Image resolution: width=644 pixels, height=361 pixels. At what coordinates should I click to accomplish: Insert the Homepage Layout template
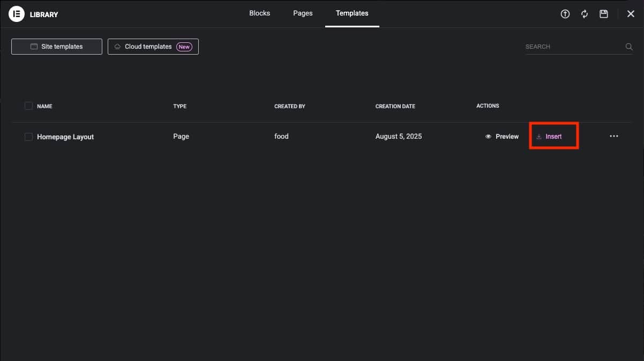click(549, 137)
